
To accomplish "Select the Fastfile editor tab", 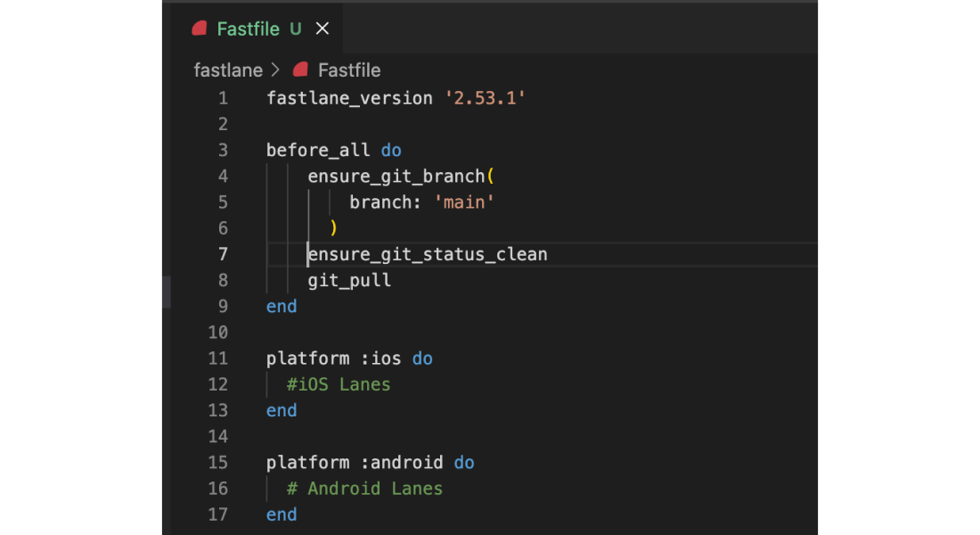I will point(248,29).
